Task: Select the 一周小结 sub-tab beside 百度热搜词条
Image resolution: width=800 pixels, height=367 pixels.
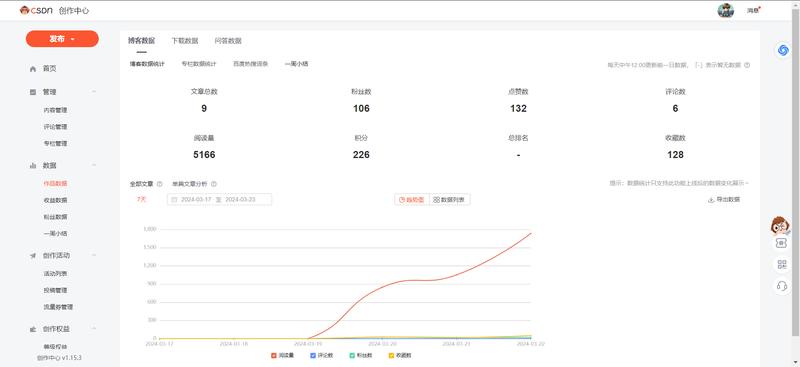Action: [296, 64]
